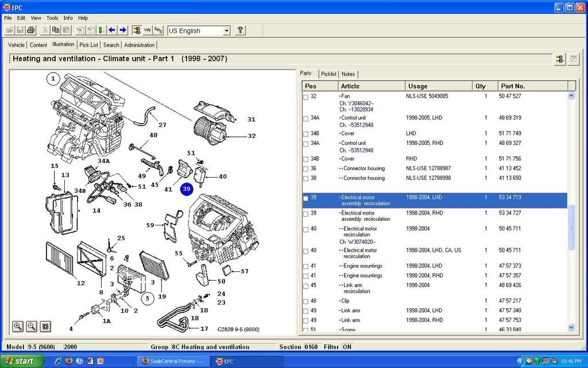Tick the checkbox for the Fan part row
This screenshot has height=368, width=588.
coord(305,96)
